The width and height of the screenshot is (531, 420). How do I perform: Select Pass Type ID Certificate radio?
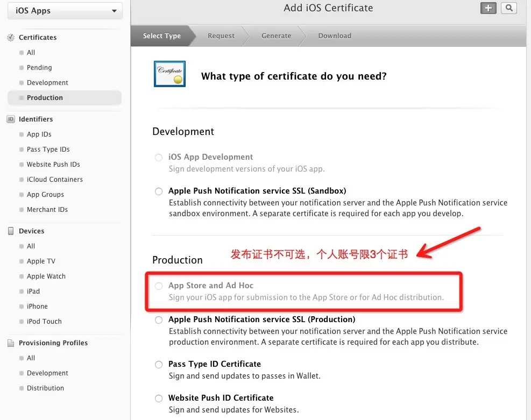point(159,365)
